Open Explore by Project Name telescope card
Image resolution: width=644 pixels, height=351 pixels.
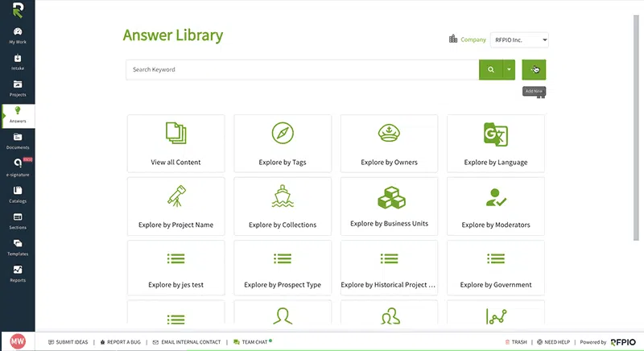[x=175, y=206]
